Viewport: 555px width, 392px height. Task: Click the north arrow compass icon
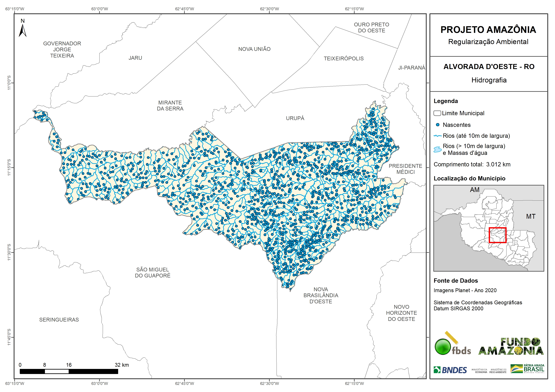[x=22, y=30]
